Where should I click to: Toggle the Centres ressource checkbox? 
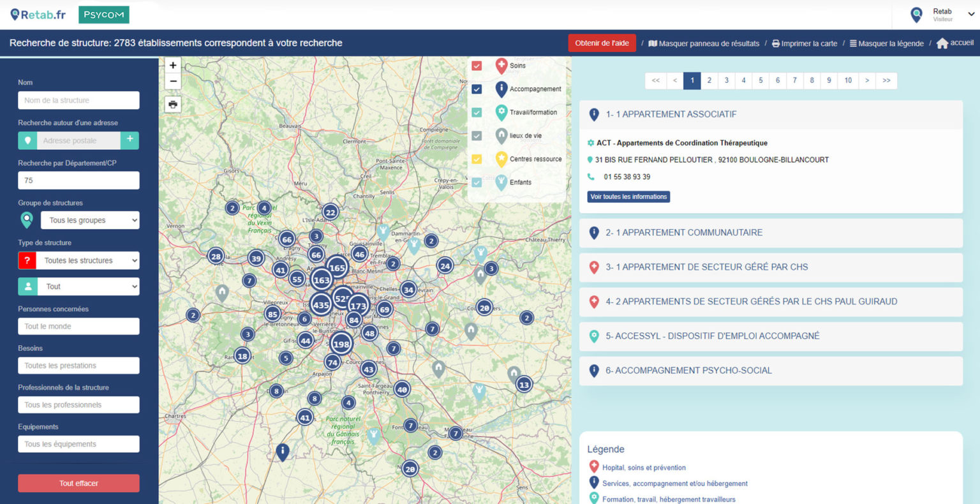pyautogui.click(x=477, y=159)
